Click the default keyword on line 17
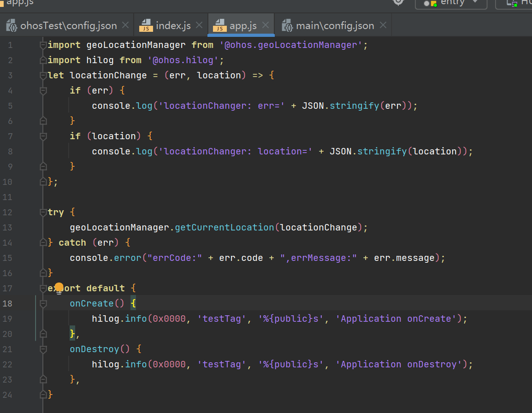 click(106, 288)
